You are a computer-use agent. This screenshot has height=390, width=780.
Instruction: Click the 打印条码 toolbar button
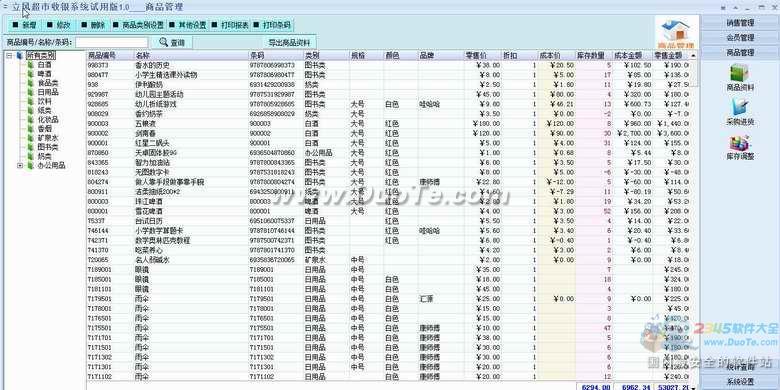(273, 25)
